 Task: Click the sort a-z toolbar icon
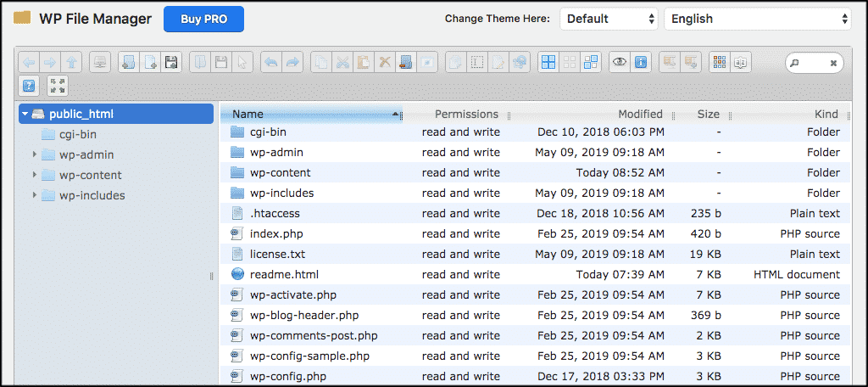click(x=740, y=62)
